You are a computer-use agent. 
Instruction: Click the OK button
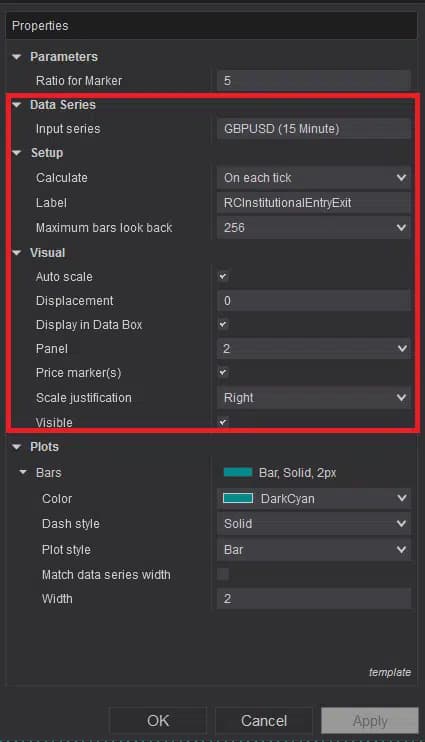pos(158,721)
